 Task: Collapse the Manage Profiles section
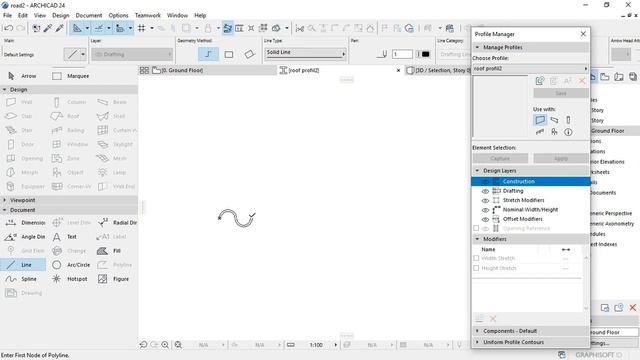click(477, 47)
